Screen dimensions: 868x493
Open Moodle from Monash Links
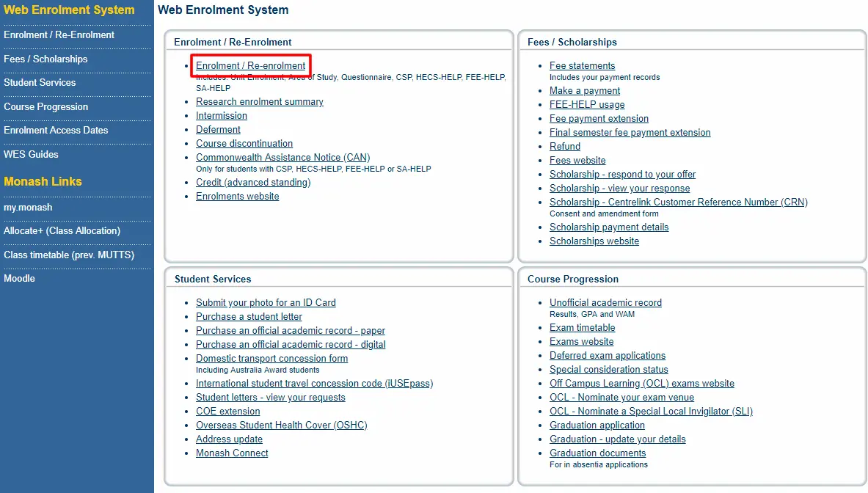point(19,278)
